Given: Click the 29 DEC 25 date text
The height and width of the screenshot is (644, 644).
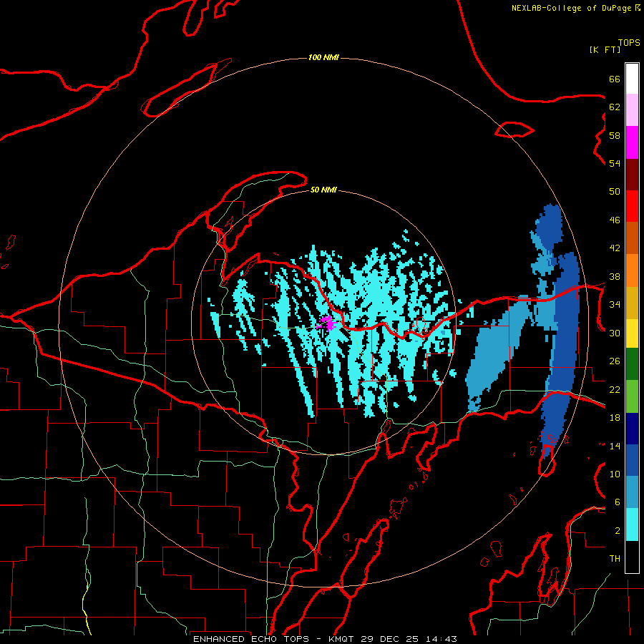Looking at the screenshot, I should tap(390, 639).
